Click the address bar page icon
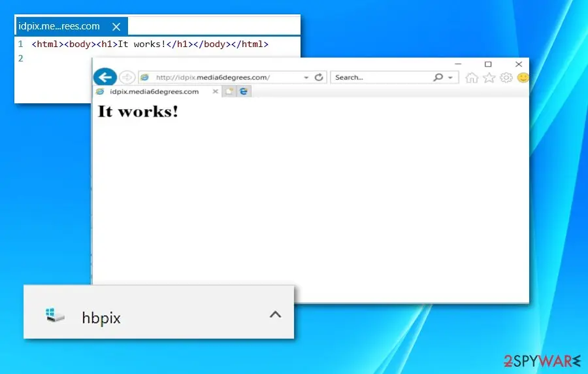Viewport: 588px width, 374px height. tap(145, 77)
